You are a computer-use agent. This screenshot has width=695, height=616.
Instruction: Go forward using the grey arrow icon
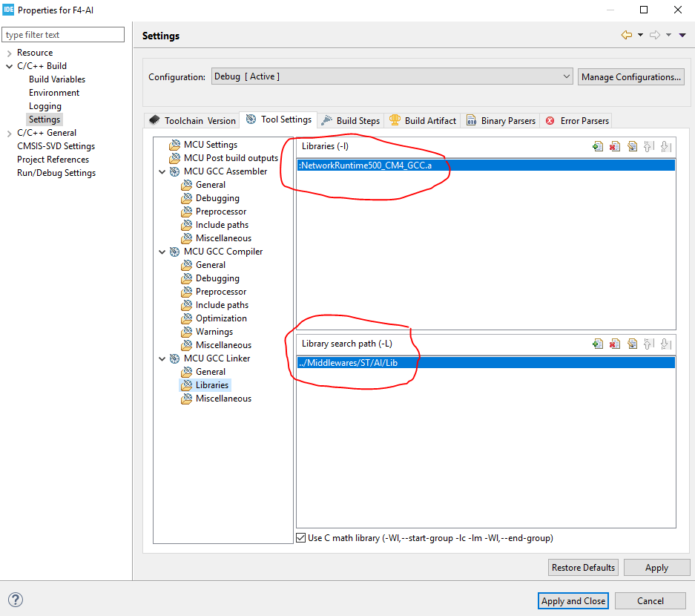tap(655, 35)
